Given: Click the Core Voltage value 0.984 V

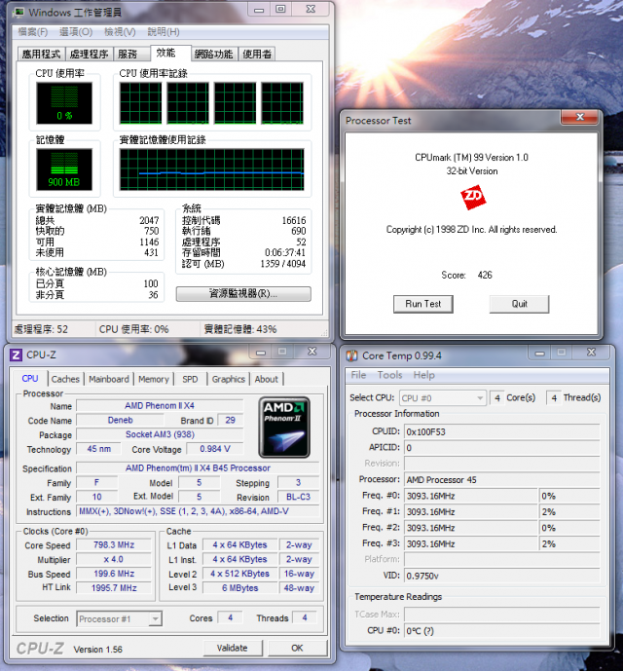Looking at the screenshot, I should point(215,449).
